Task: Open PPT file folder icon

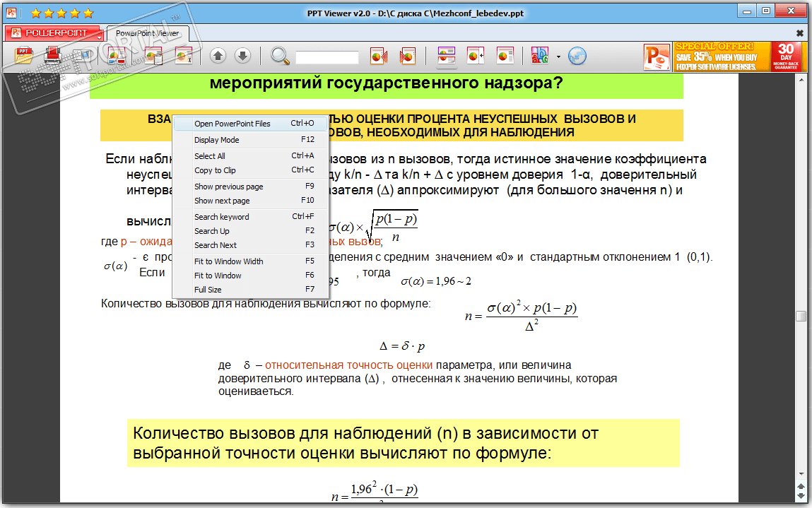Action: point(24,55)
